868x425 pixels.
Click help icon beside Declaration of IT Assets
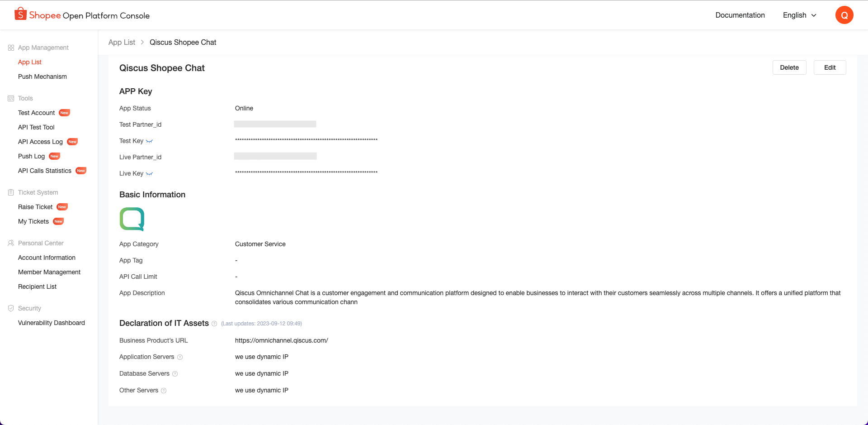[214, 324]
